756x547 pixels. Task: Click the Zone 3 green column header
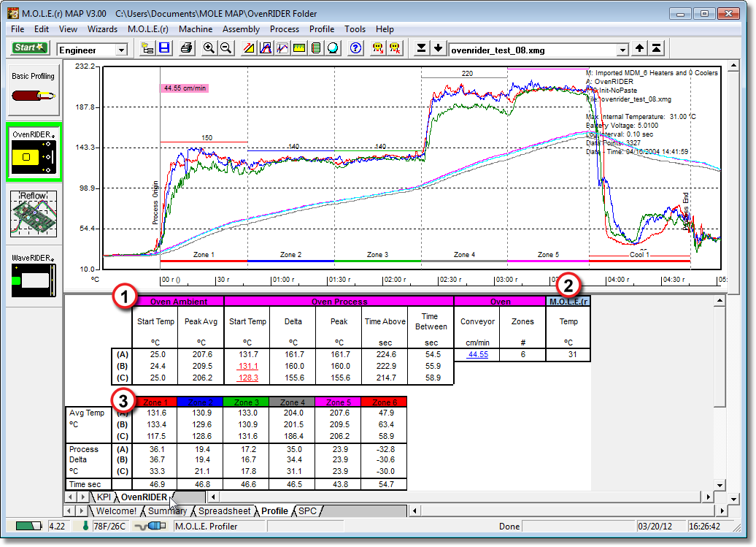coord(247,402)
